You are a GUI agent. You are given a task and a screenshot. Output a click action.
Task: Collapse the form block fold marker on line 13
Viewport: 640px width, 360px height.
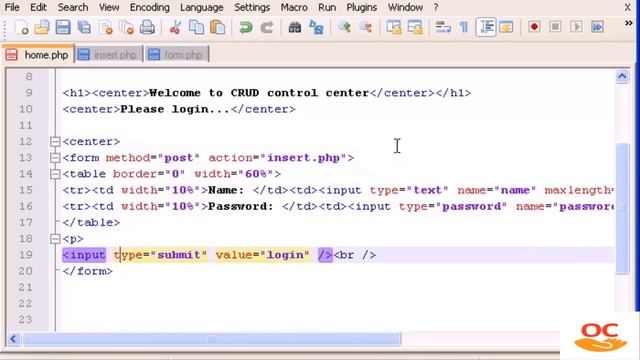tap(55, 158)
